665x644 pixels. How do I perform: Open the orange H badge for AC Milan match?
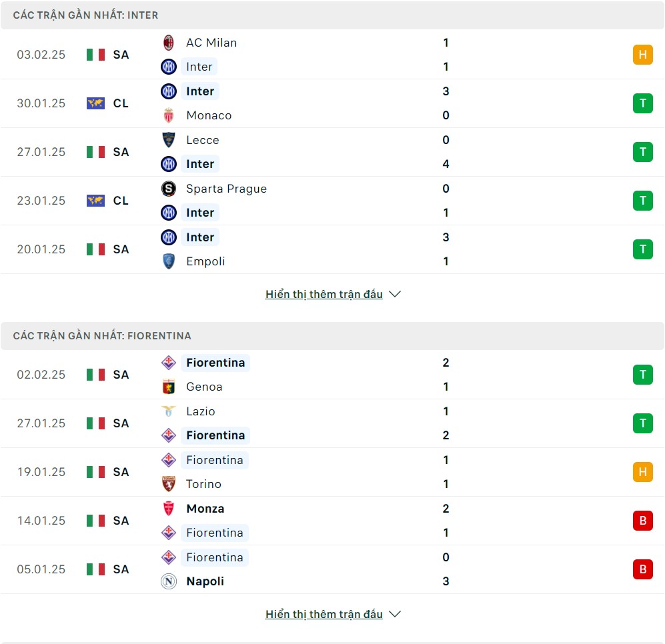[x=642, y=55]
